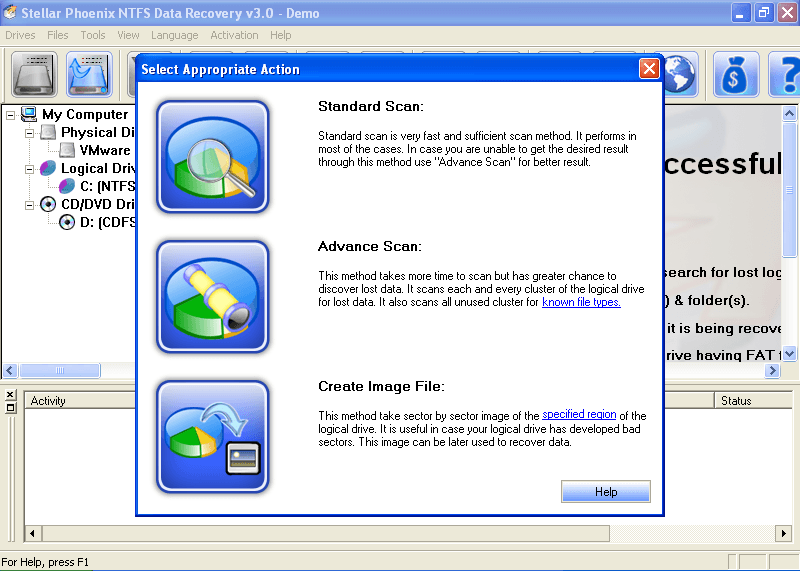
Task: Click log panel scrollbar right arrow
Action: pos(783,534)
